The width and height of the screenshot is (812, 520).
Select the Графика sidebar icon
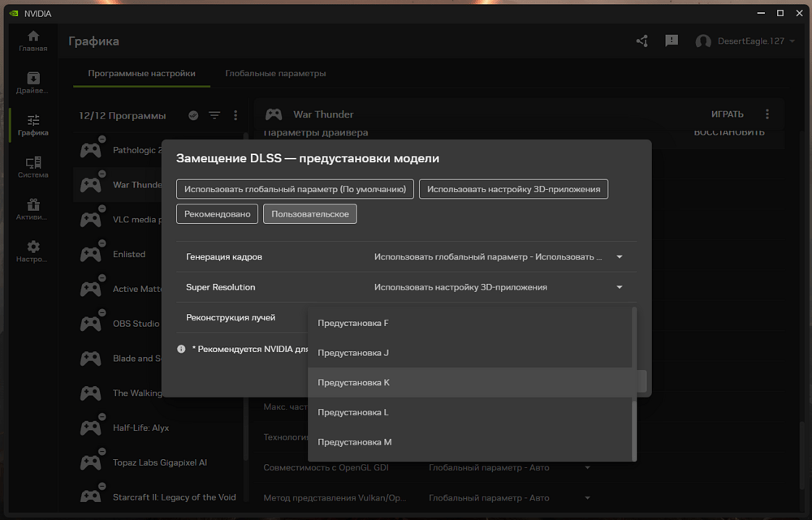tap(33, 125)
